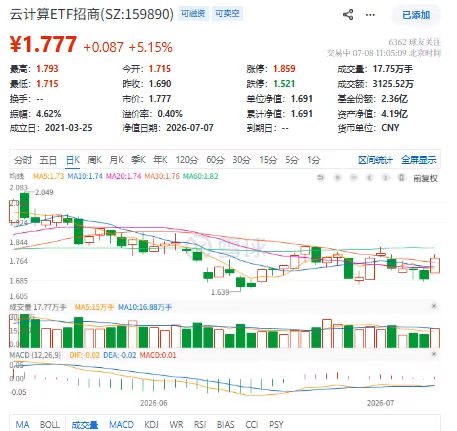This screenshot has width=457, height=431.
Task: Enable the CCI indicator
Action: (252, 425)
